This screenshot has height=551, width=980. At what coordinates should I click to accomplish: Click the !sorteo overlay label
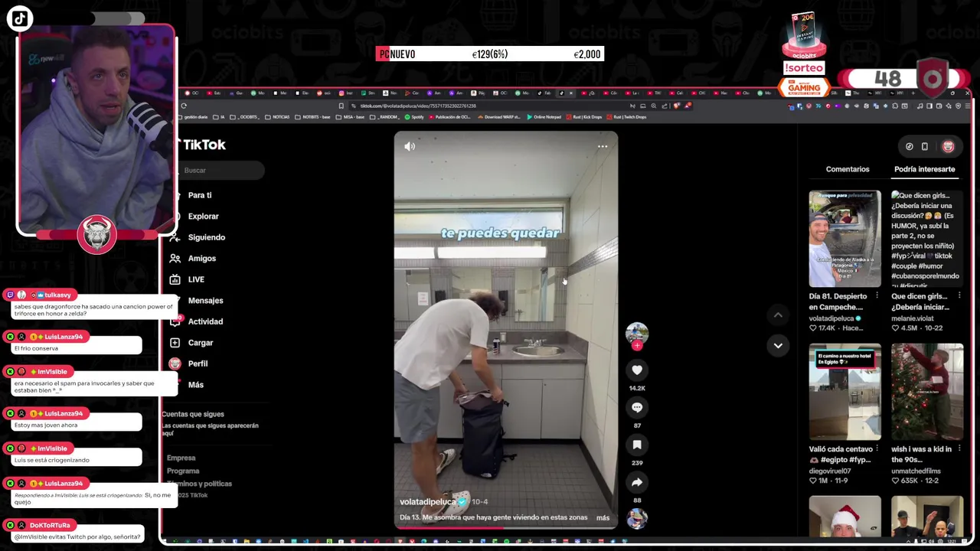click(804, 68)
